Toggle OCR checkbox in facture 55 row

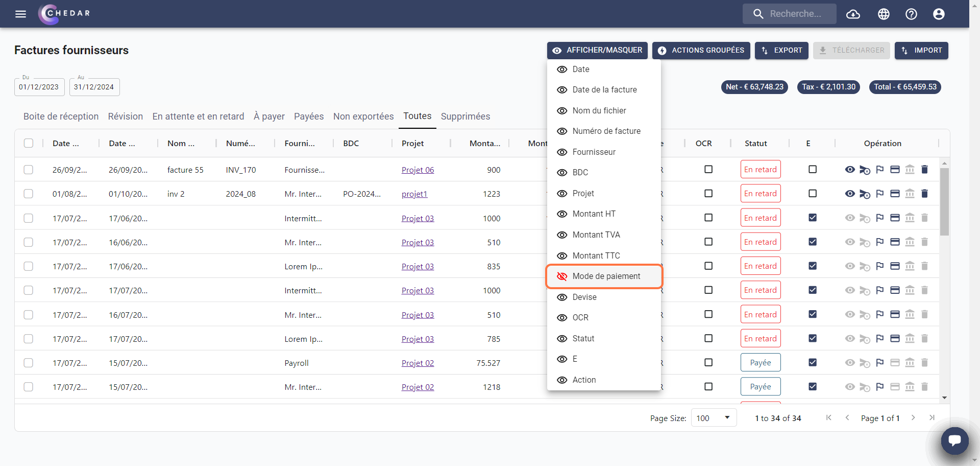pos(708,169)
